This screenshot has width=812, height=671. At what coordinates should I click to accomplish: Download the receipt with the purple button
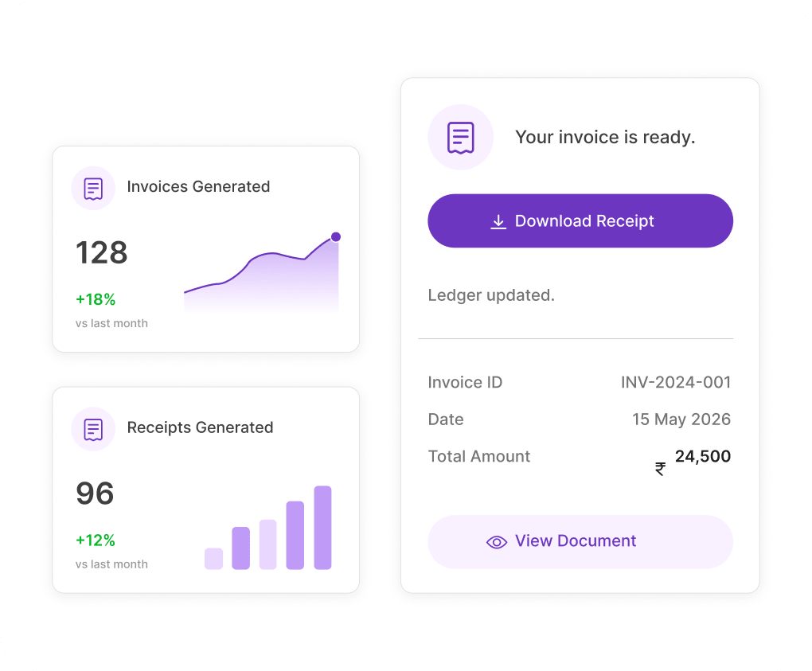[x=580, y=221]
